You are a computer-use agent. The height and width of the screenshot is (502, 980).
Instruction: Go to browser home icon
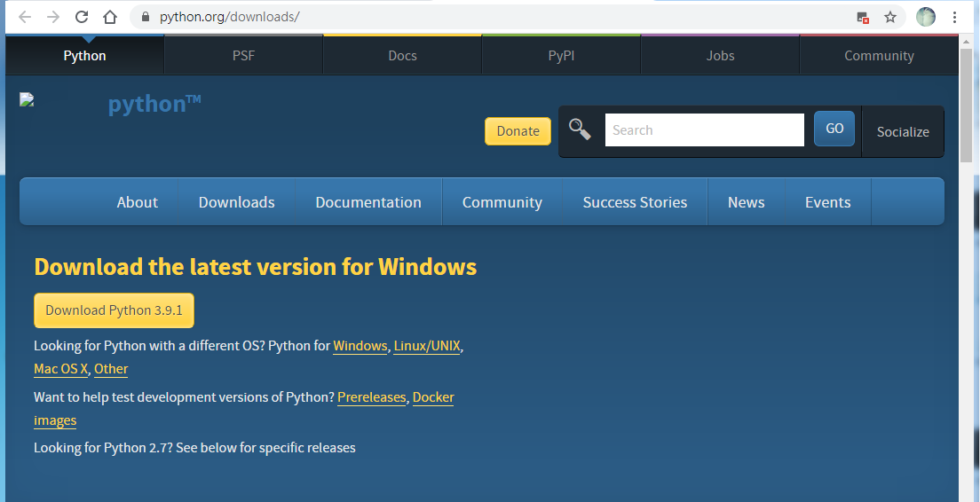click(110, 17)
